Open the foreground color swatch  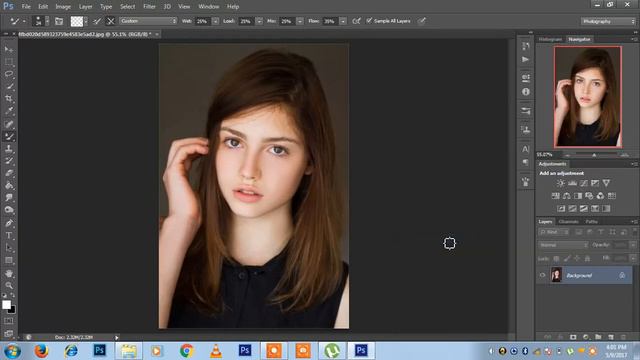coord(6,305)
